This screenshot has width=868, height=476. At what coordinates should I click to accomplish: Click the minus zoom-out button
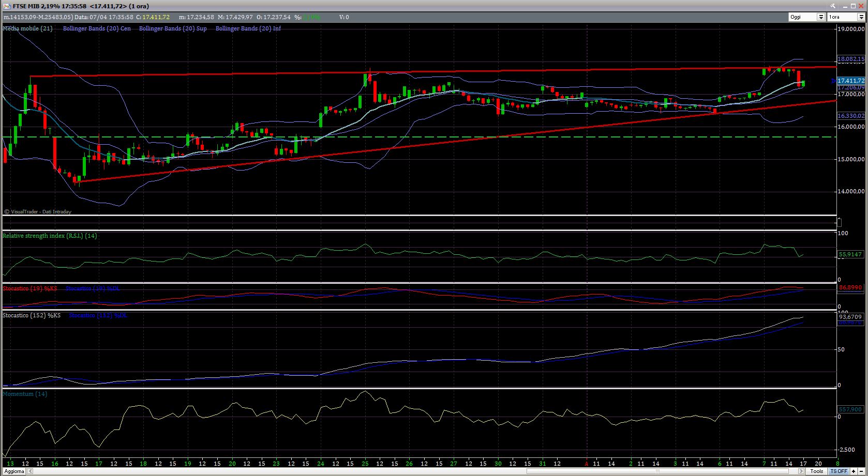861,471
